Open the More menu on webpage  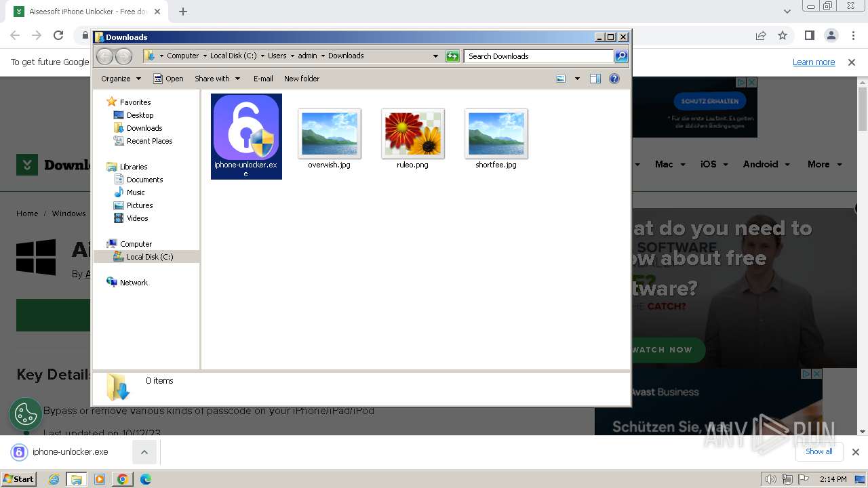pos(825,164)
